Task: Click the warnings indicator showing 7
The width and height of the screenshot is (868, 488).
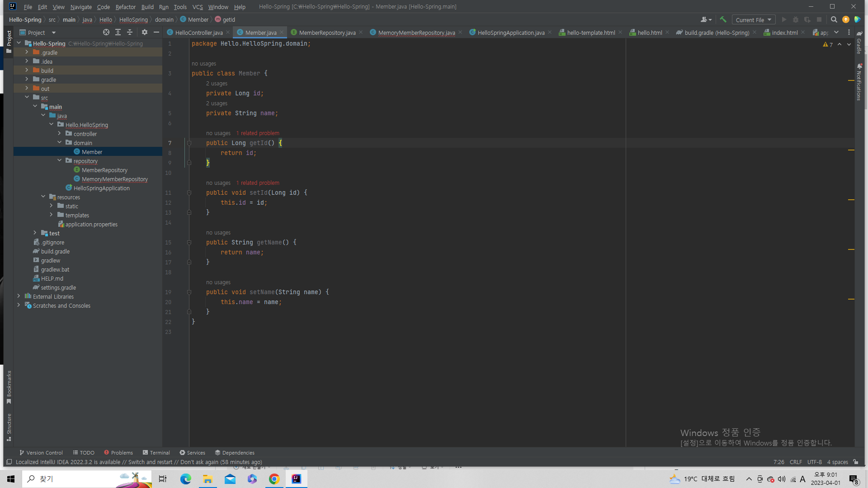Action: coord(828,44)
